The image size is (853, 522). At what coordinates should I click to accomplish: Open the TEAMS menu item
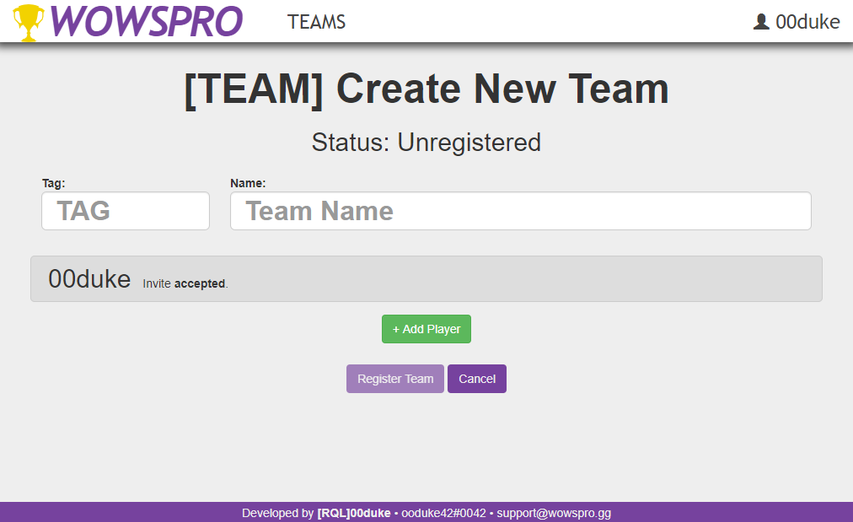click(x=316, y=22)
